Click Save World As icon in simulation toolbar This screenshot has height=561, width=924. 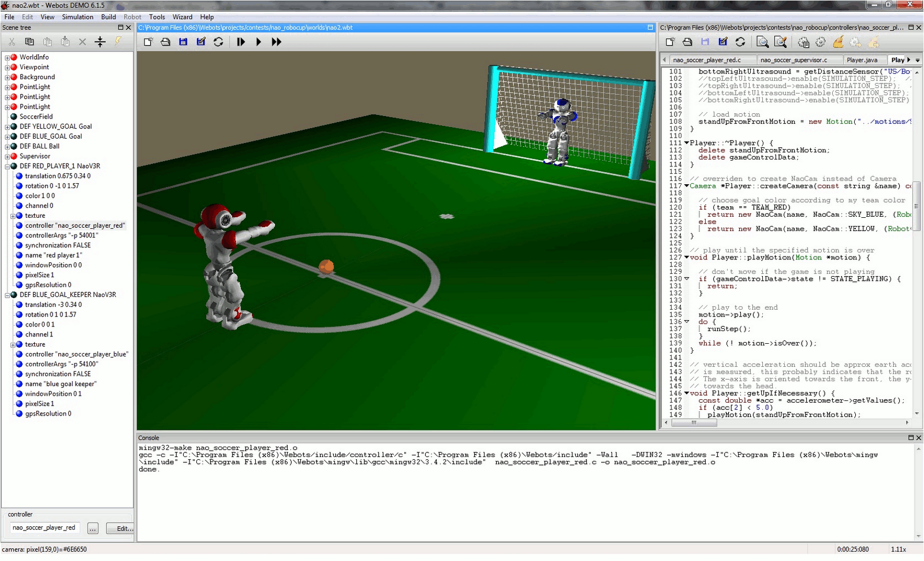[201, 42]
